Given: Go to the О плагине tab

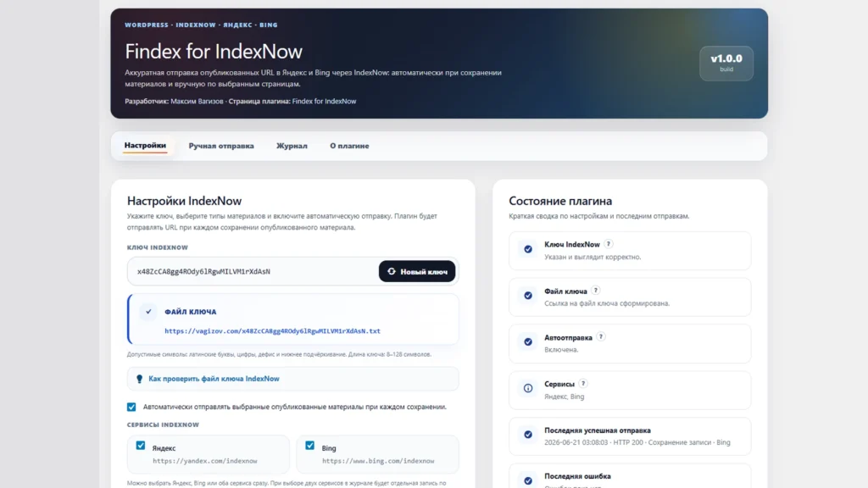Looking at the screenshot, I should coord(349,146).
